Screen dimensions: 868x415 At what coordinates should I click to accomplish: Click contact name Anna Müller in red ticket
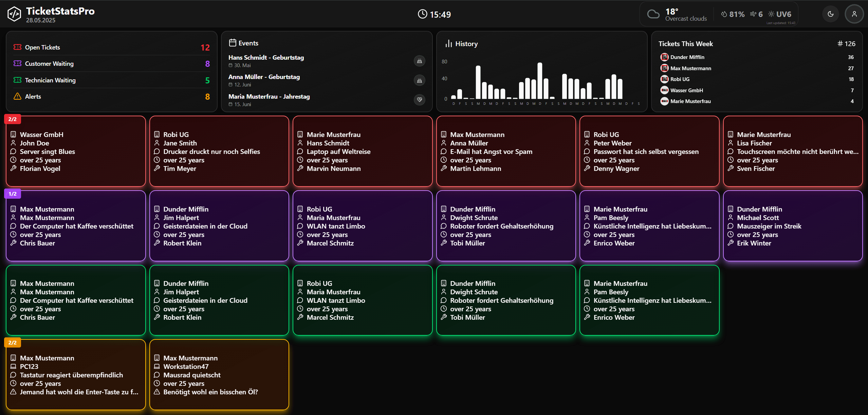(x=469, y=143)
